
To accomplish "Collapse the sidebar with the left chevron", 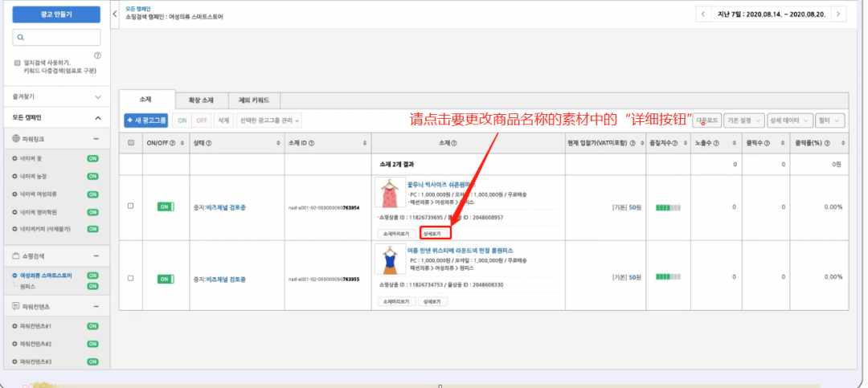I will point(115,14).
